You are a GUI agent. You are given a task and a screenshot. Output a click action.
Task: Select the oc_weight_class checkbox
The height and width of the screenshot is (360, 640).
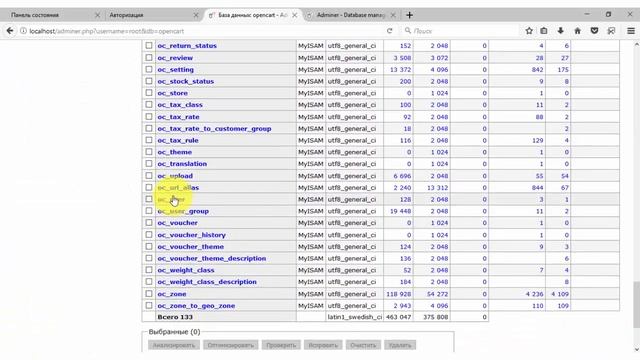click(x=149, y=270)
